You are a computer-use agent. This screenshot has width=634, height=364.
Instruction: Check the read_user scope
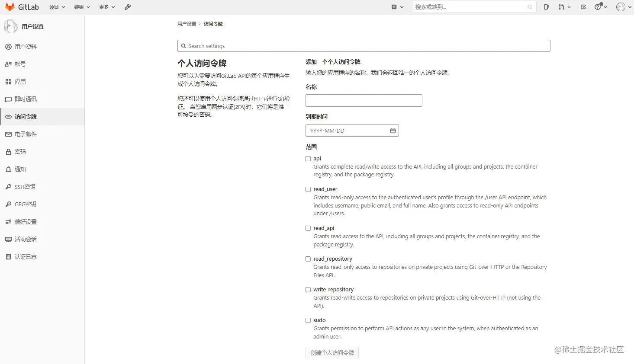pos(308,189)
